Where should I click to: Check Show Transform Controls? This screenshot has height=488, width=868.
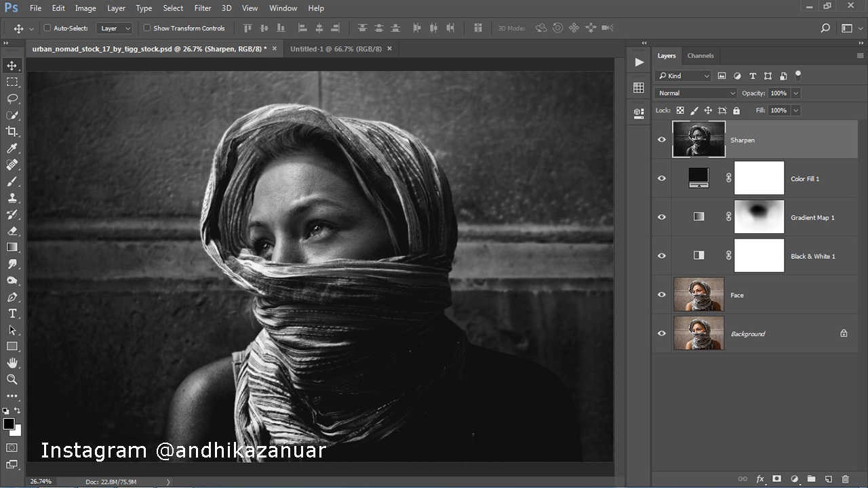[146, 28]
